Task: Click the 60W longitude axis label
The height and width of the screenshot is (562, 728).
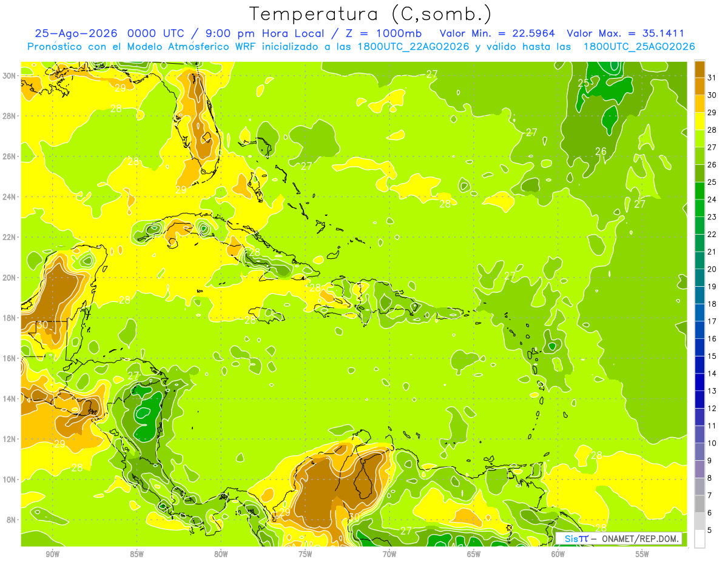Action: (558, 554)
